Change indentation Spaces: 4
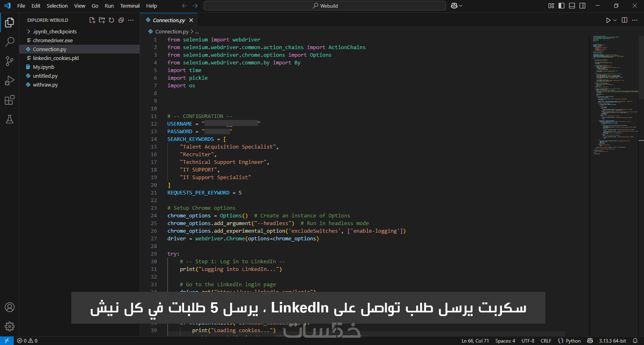 (x=505, y=341)
